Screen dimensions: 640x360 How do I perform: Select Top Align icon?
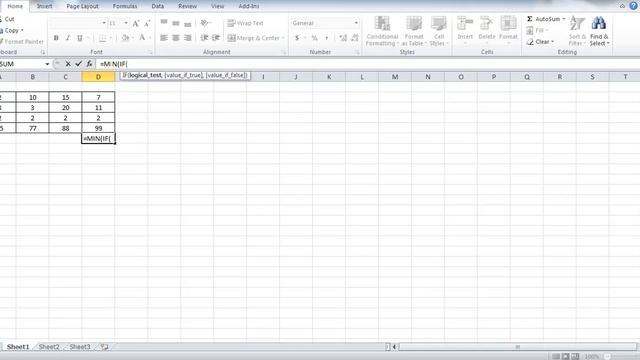pos(164,23)
